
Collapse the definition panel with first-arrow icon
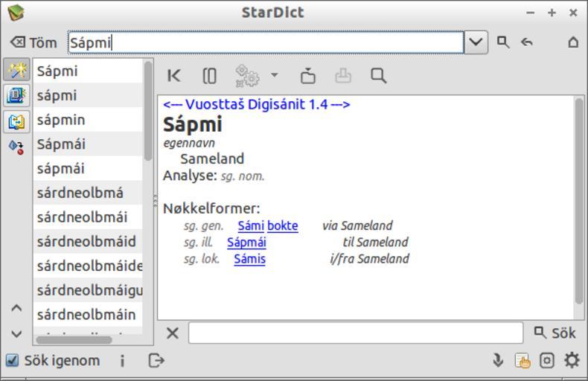click(x=174, y=76)
